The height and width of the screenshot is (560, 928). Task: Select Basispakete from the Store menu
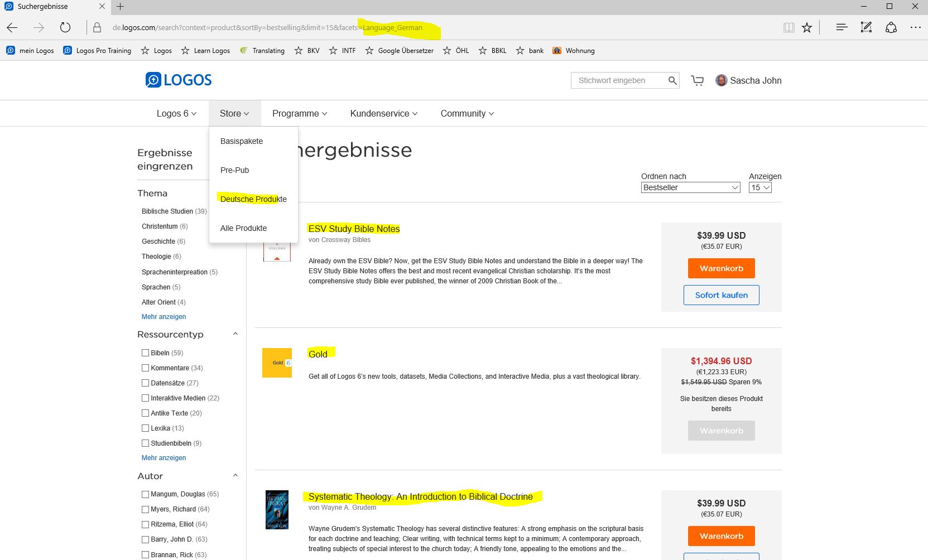(242, 141)
